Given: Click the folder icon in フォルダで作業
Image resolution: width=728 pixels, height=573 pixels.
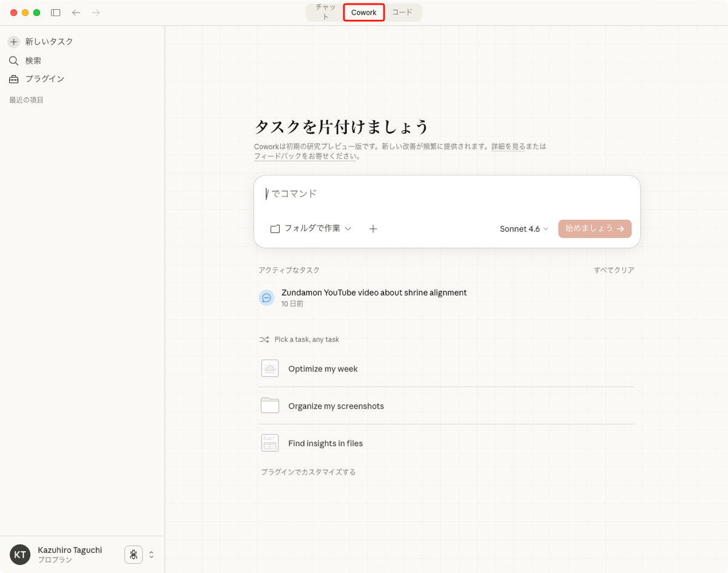Looking at the screenshot, I should point(275,229).
